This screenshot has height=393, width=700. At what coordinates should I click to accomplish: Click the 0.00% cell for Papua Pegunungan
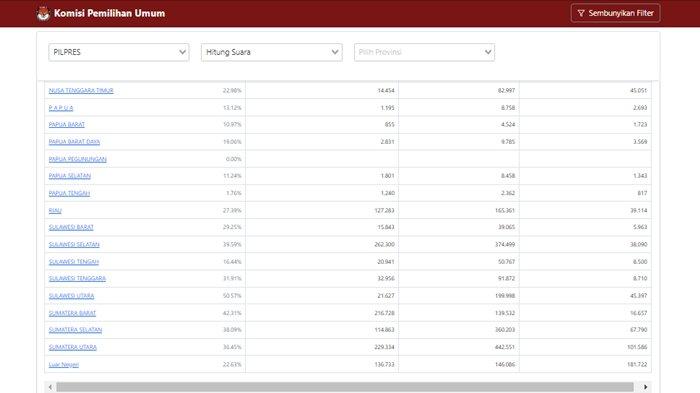[233, 159]
